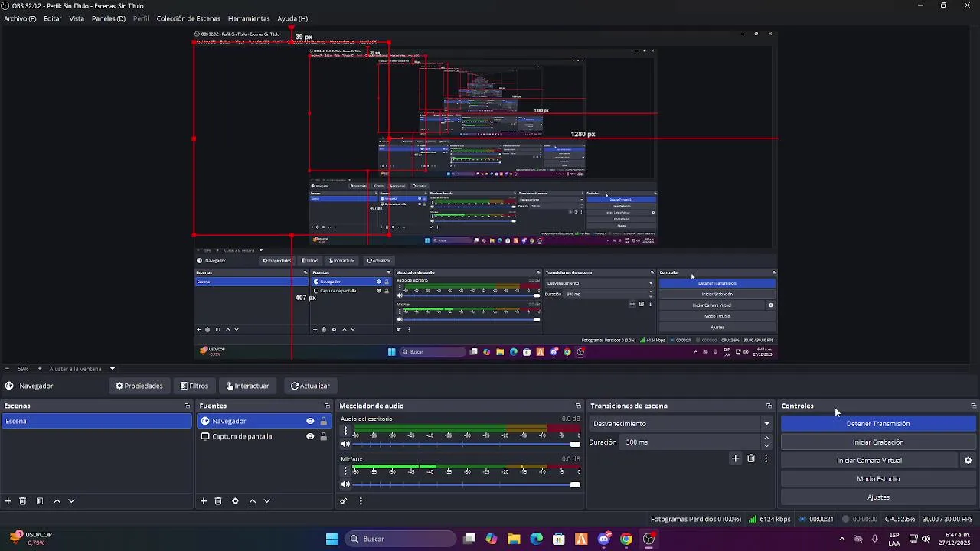The height and width of the screenshot is (551, 980).
Task: Open Microsoft Store from the taskbar
Action: coord(559,539)
